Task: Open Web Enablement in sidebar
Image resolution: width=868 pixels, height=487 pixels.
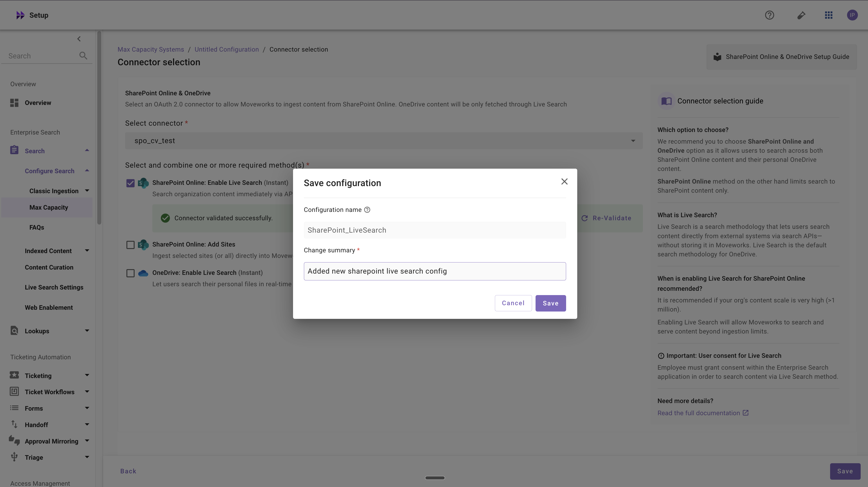Action: click(49, 307)
